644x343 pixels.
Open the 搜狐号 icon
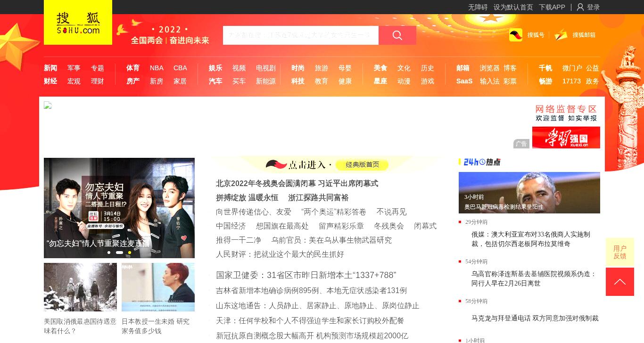point(516,35)
